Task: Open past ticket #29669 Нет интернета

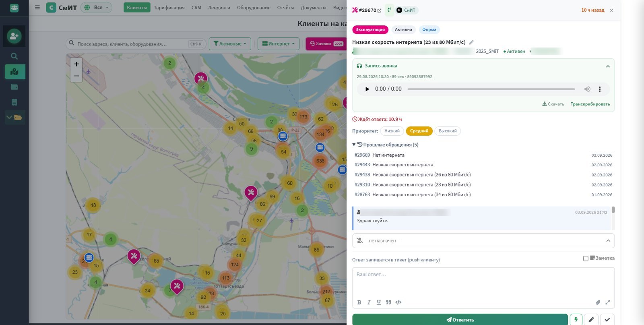Action: tap(483, 155)
